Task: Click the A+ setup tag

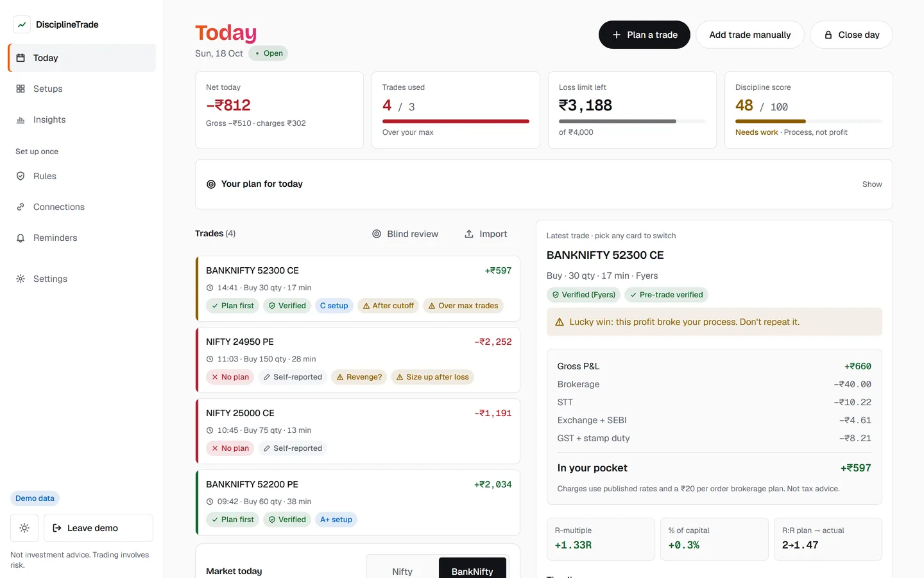Action: [336, 520]
